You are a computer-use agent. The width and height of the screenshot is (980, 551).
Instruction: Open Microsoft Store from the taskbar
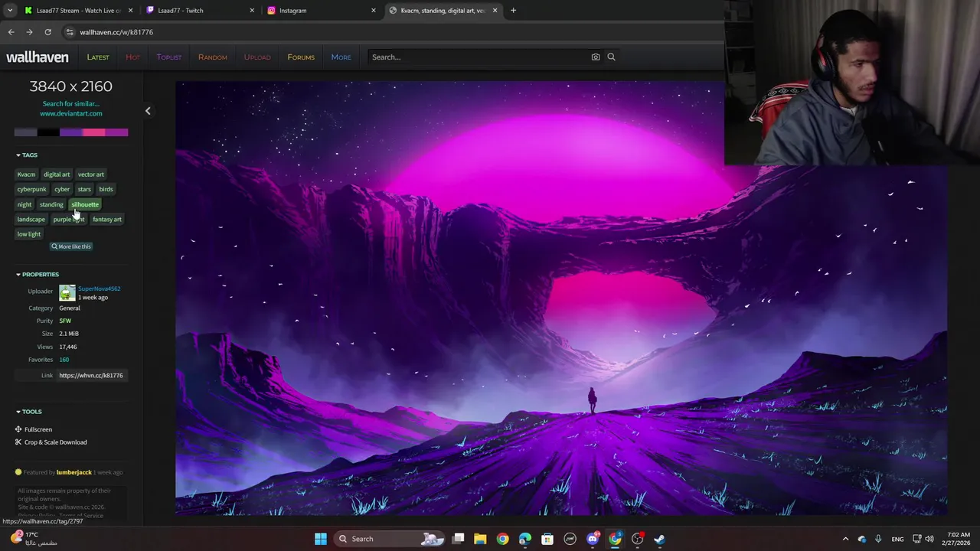click(x=547, y=539)
